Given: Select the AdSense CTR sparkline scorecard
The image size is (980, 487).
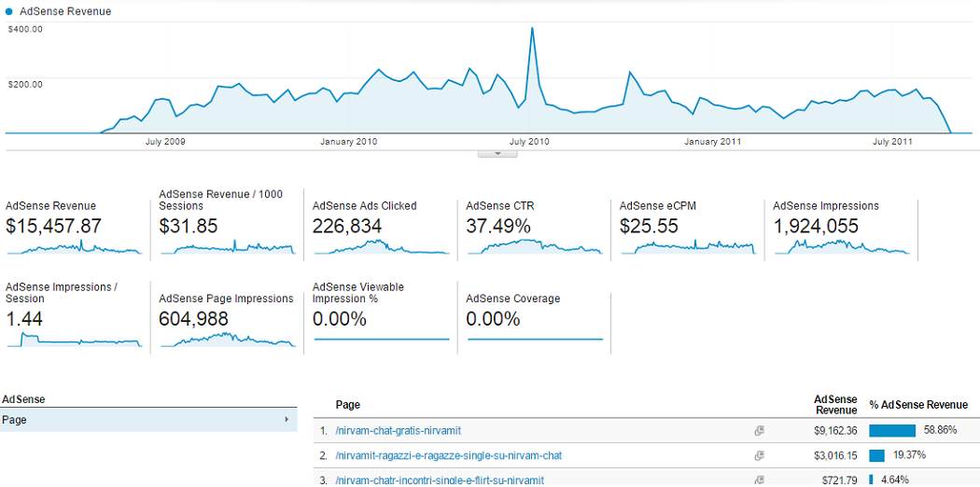Looking at the screenshot, I should 534,229.
